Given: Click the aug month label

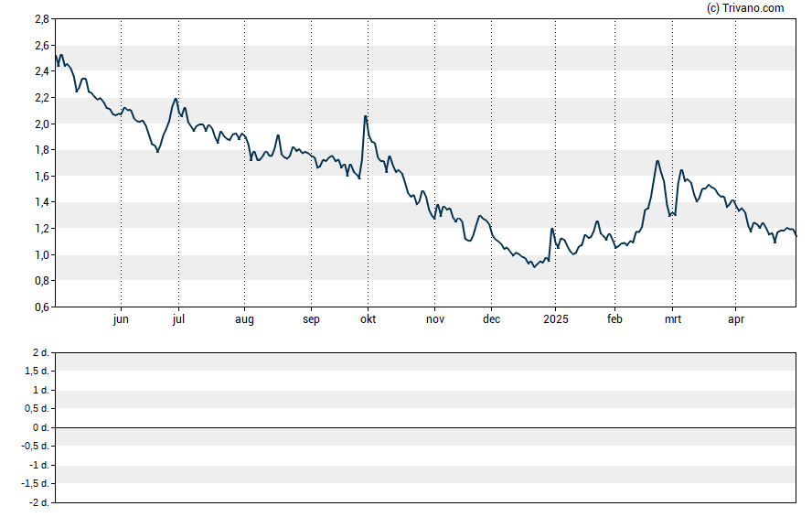Looking at the screenshot, I should pos(244,319).
